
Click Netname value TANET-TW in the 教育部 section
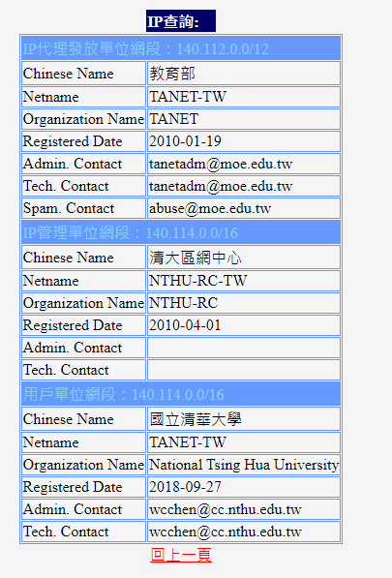tap(188, 97)
